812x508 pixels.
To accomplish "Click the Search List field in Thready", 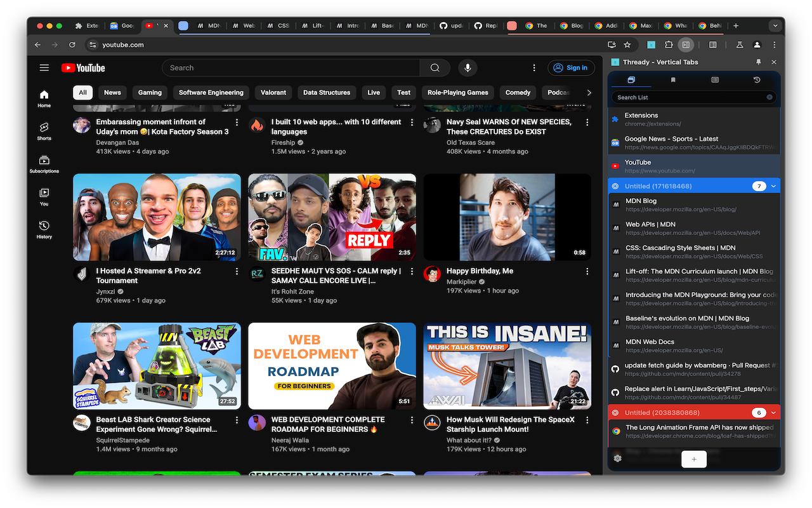I will point(688,97).
